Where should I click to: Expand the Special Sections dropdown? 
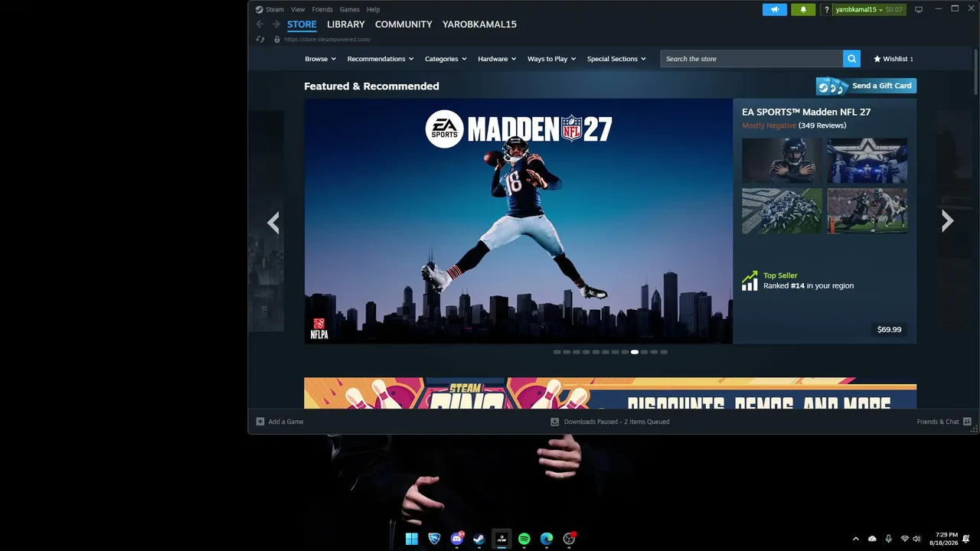(x=616, y=59)
